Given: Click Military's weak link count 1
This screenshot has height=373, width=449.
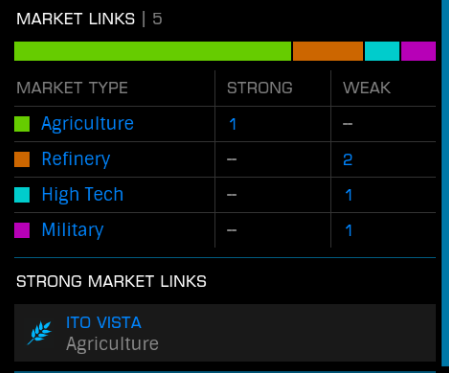Looking at the screenshot, I should (348, 231).
